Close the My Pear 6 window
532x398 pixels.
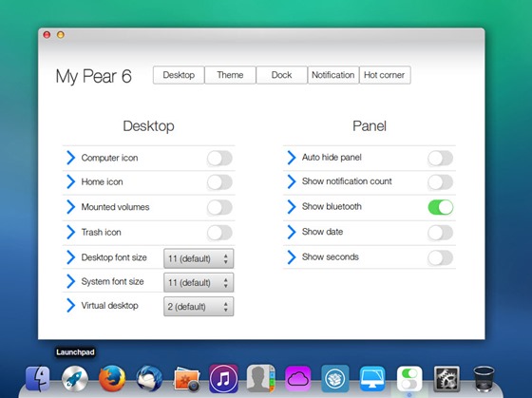click(47, 34)
